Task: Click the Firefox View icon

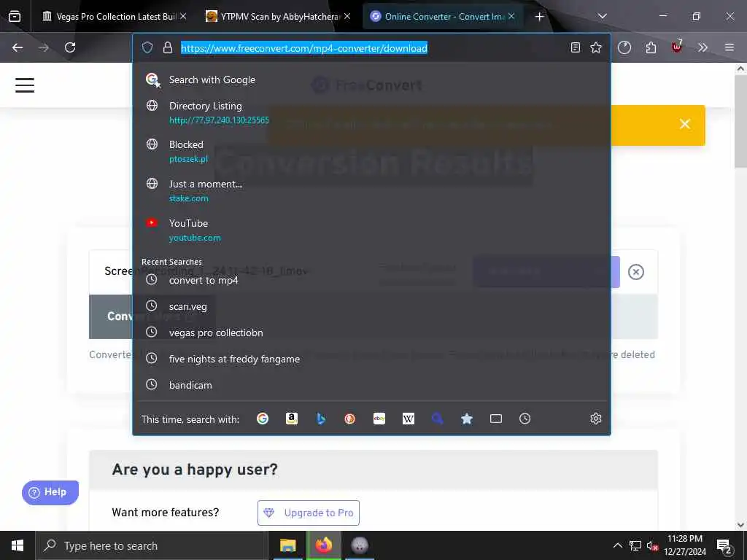Action: [15, 16]
